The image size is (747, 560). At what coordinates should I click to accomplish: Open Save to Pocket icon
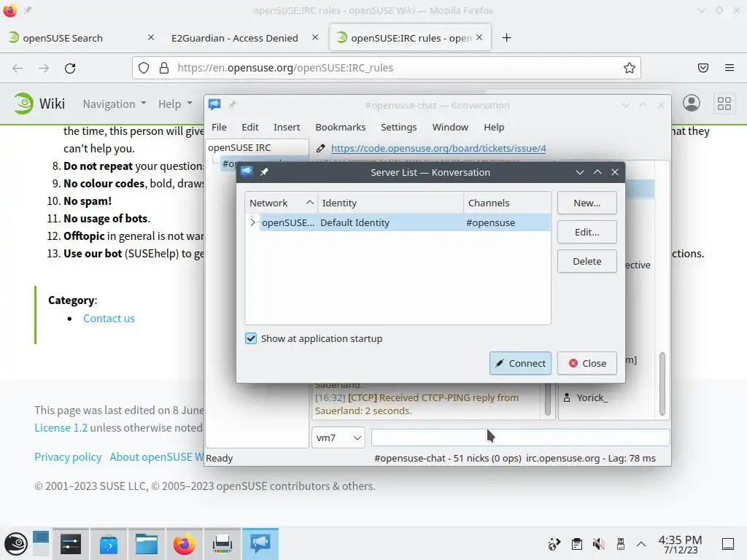pos(703,68)
